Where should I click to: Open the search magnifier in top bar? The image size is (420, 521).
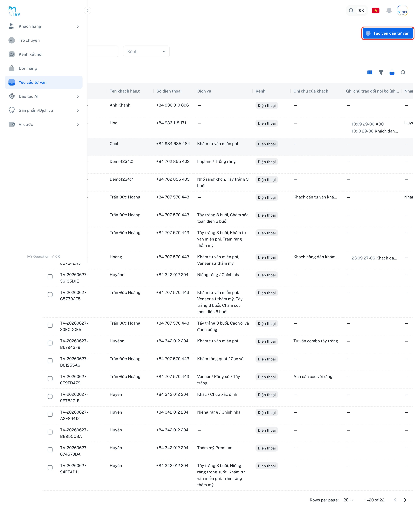pyautogui.click(x=351, y=10)
